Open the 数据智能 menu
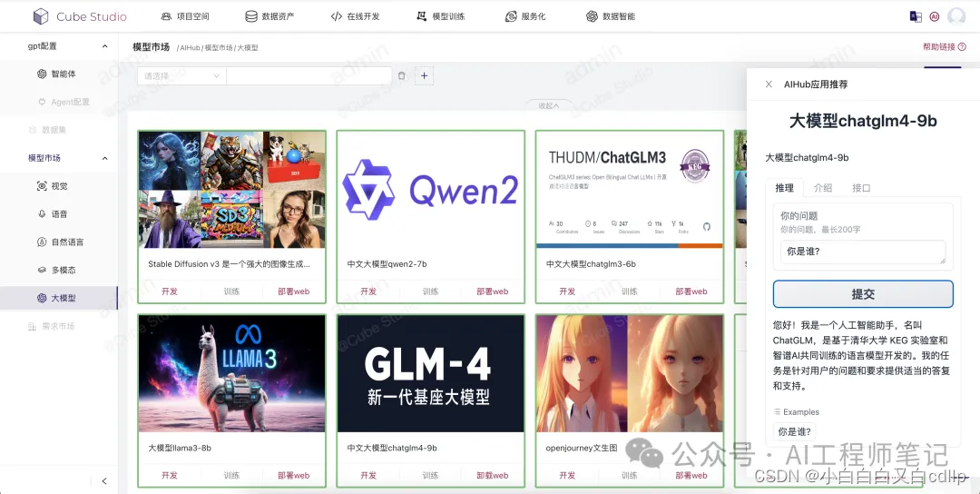 point(611,16)
